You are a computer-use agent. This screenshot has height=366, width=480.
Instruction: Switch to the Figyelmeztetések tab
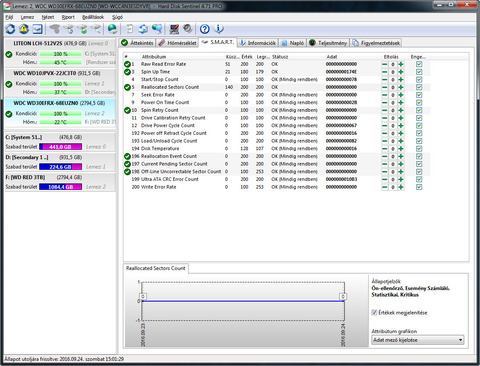pos(376,43)
